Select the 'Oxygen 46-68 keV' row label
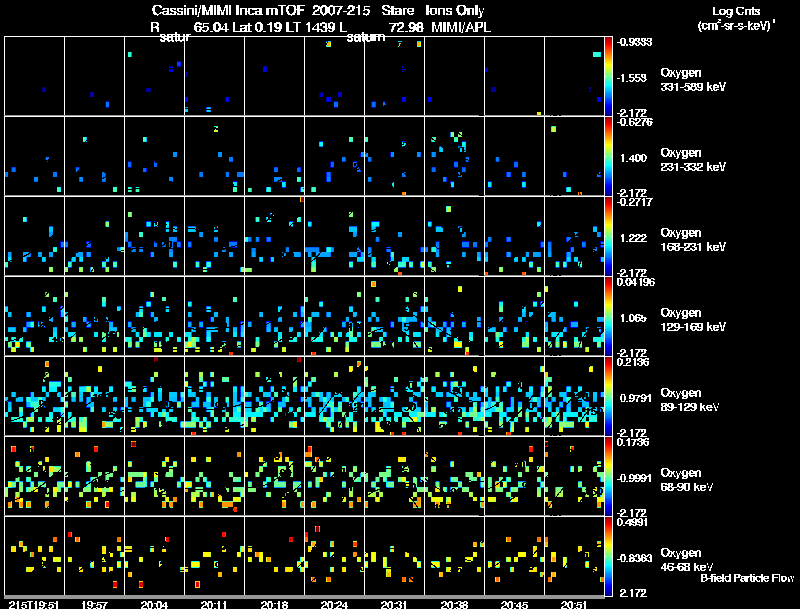 tap(687, 560)
